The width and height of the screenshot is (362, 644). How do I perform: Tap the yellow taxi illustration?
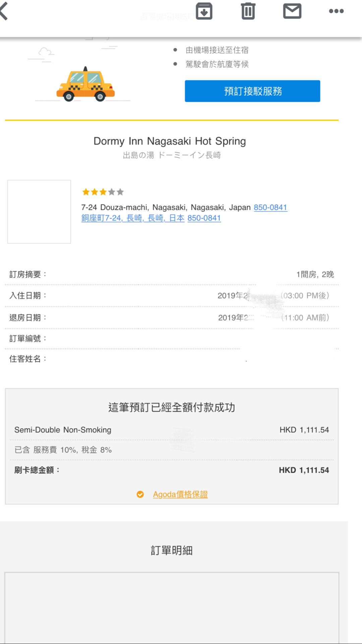[x=85, y=85]
